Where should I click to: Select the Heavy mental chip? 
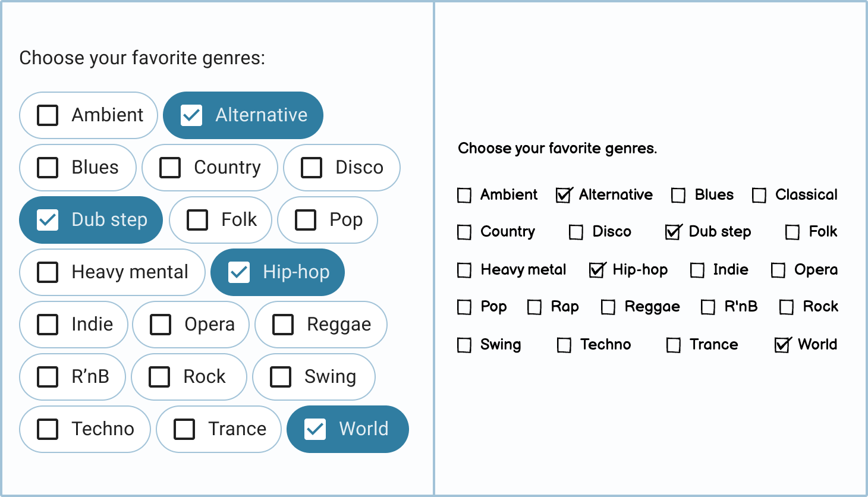(x=112, y=272)
